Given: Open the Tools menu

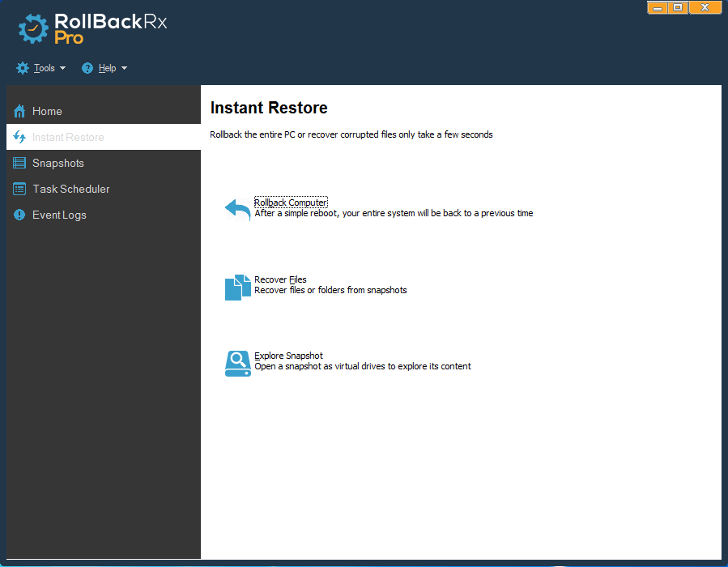Looking at the screenshot, I should coord(44,68).
